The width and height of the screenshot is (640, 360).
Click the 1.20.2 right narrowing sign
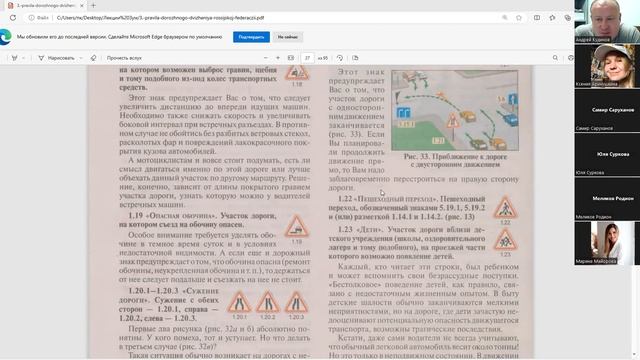tap(268, 302)
